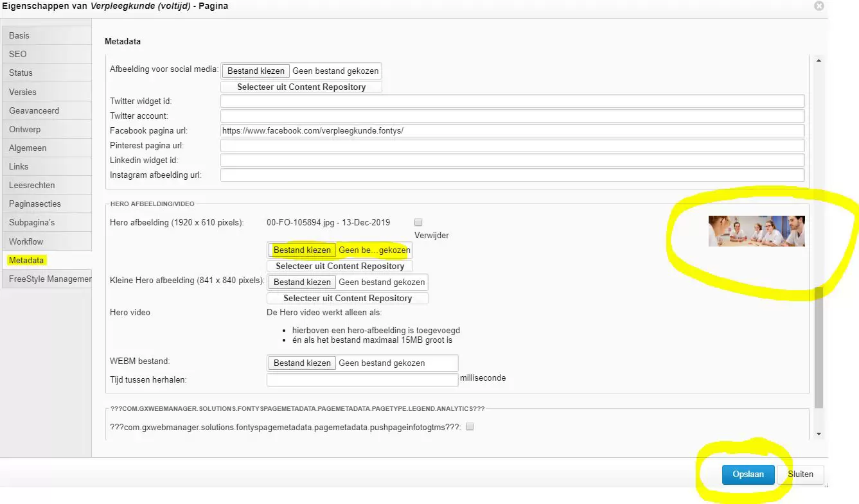Select social media image from Content Repository
Viewport: 859px width, 504px height.
tap(301, 87)
